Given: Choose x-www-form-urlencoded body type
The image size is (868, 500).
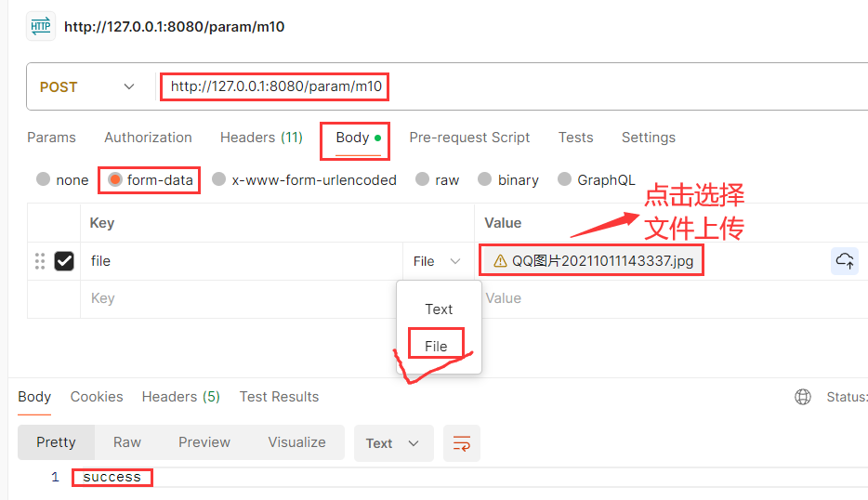Looking at the screenshot, I should pyautogui.click(x=219, y=178).
